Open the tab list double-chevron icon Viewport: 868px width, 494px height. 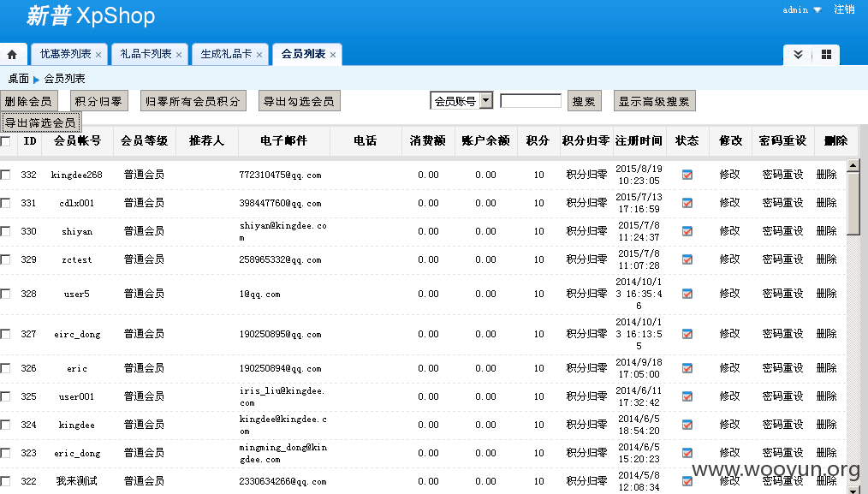coord(798,54)
